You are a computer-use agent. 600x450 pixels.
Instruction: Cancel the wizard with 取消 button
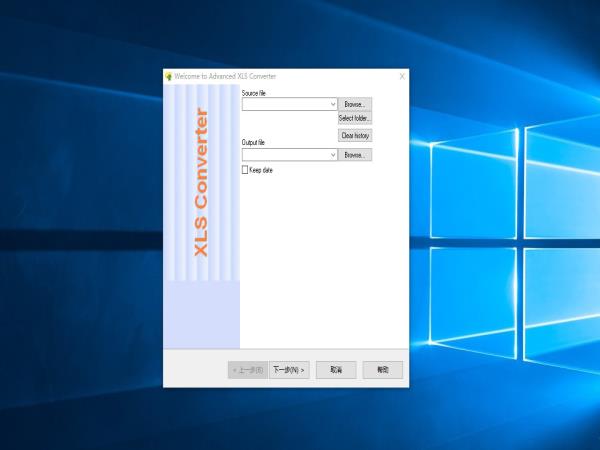(336, 370)
